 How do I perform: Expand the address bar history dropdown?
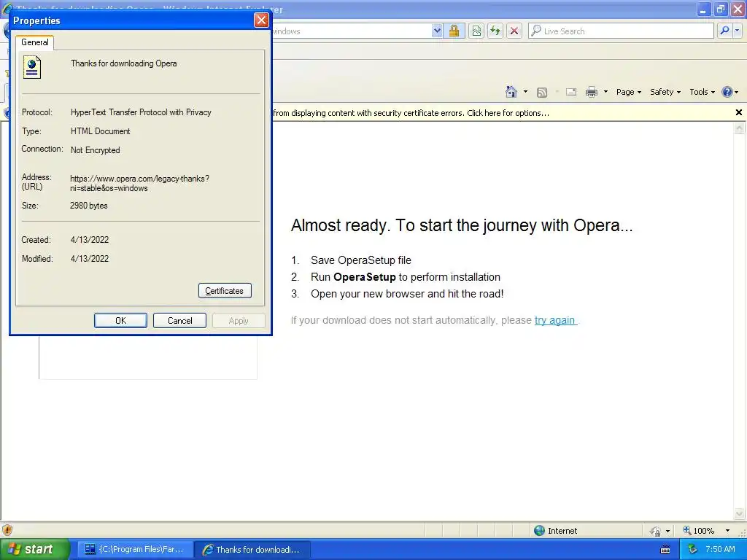pyautogui.click(x=437, y=31)
